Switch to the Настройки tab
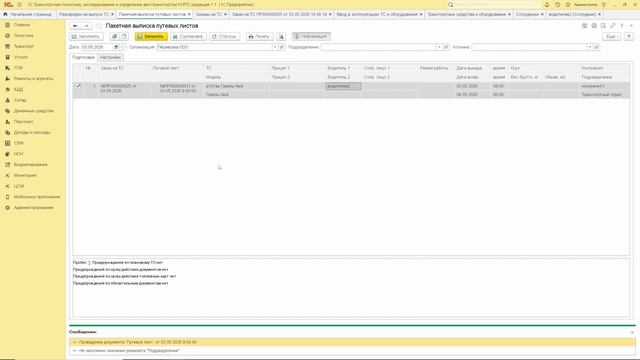The height and width of the screenshot is (360, 640). (110, 58)
